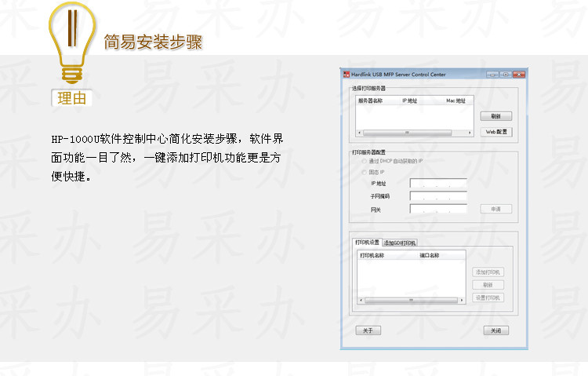Viewport: 588px width, 376px height.
Task: Click the 添加打印机 button
Action: tap(488, 272)
